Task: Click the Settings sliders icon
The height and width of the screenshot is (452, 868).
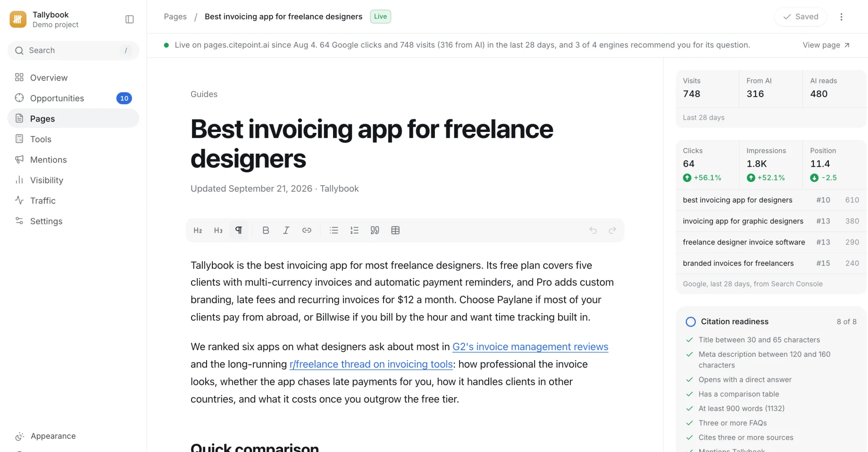Action: [x=19, y=221]
